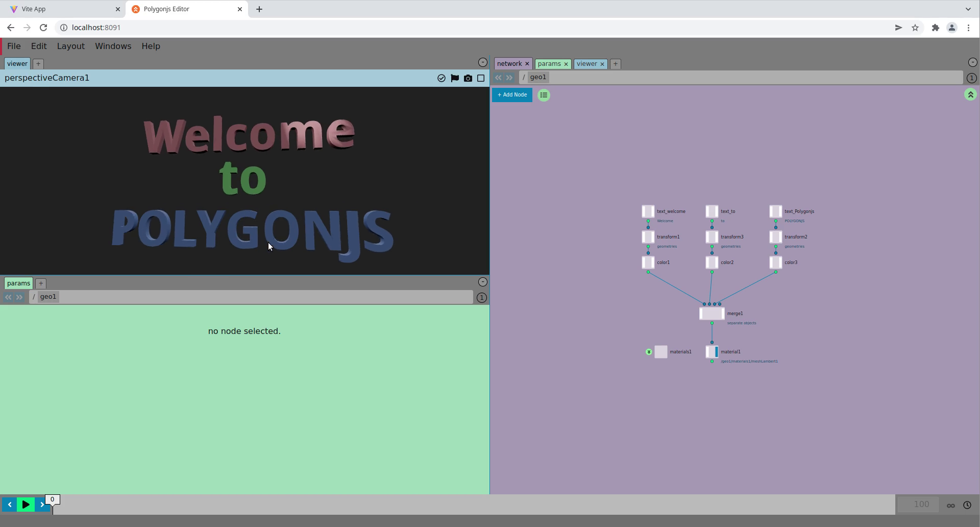Image resolution: width=980 pixels, height=527 pixels.
Task: Select the left params tab
Action: [18, 283]
